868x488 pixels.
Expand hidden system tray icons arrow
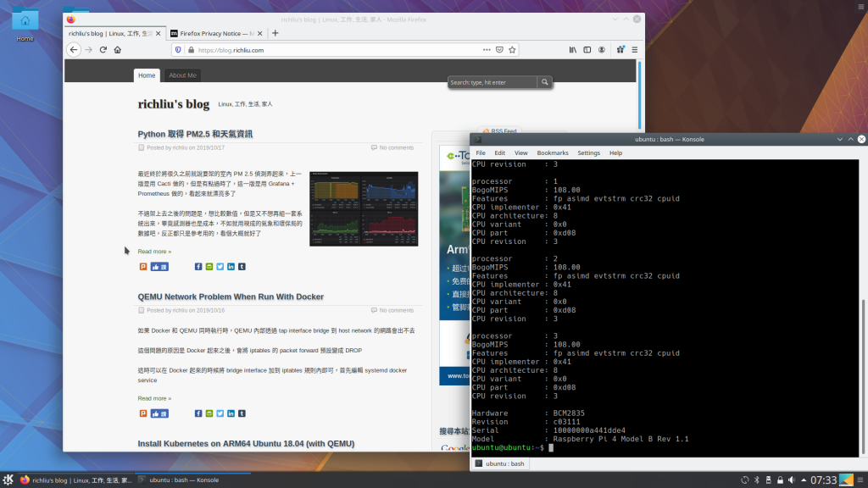click(804, 480)
